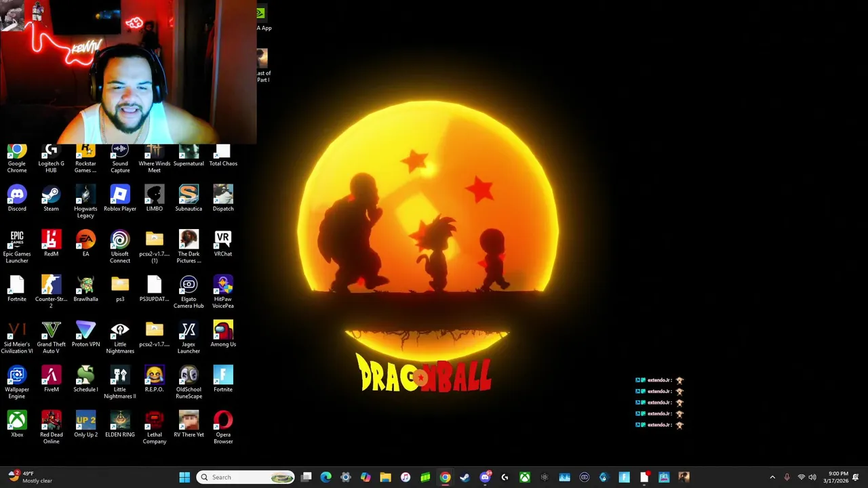Viewport: 868px width, 488px height.
Task: Open the Google Chrome desktop shortcut
Action: tap(17, 159)
